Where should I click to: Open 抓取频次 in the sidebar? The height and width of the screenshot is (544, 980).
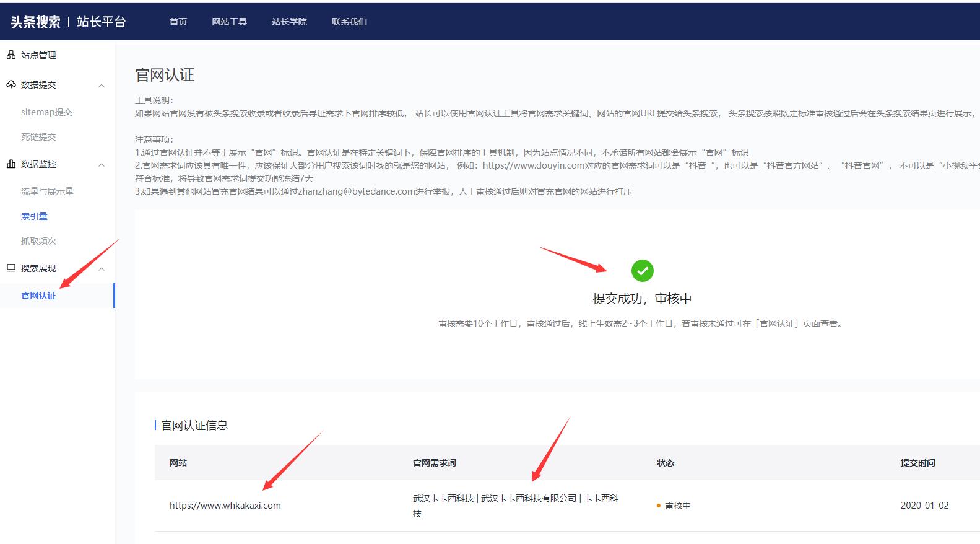click(38, 241)
